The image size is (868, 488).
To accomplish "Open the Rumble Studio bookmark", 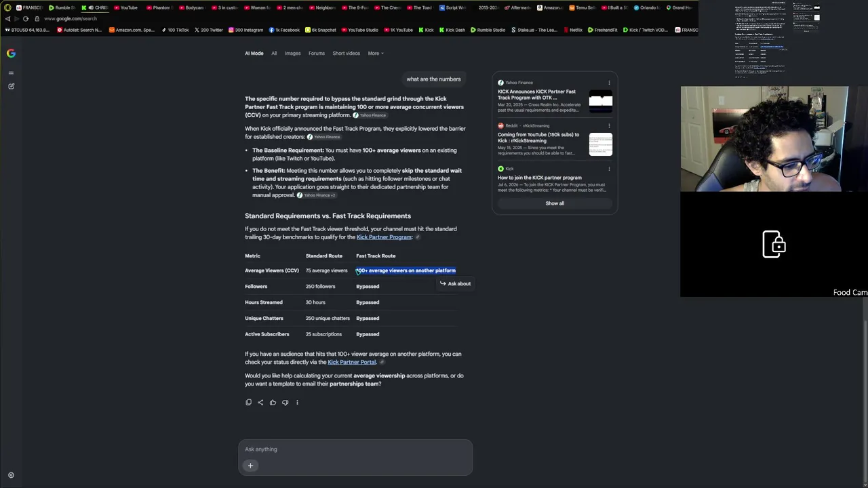I will click(488, 30).
